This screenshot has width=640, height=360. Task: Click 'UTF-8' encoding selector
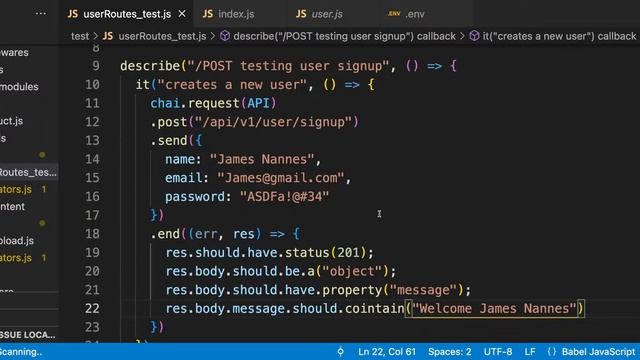click(498, 352)
